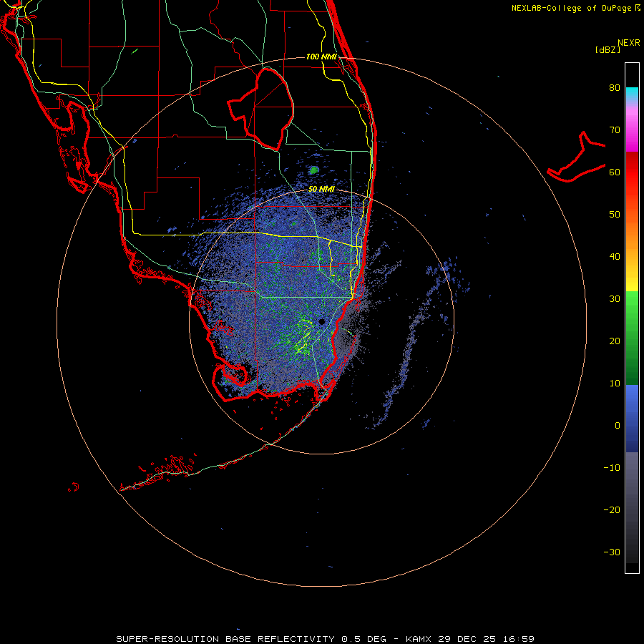
Task: Click the -30 value on the dBZ scale
Action: 612,552
